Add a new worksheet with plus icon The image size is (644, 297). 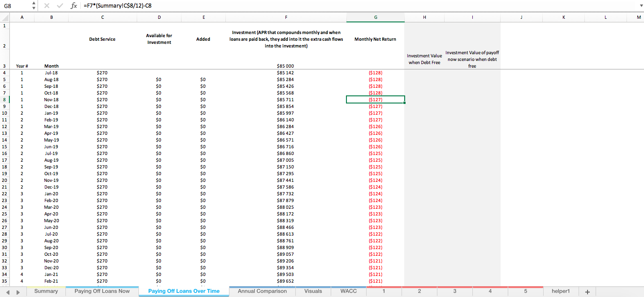pos(587,291)
